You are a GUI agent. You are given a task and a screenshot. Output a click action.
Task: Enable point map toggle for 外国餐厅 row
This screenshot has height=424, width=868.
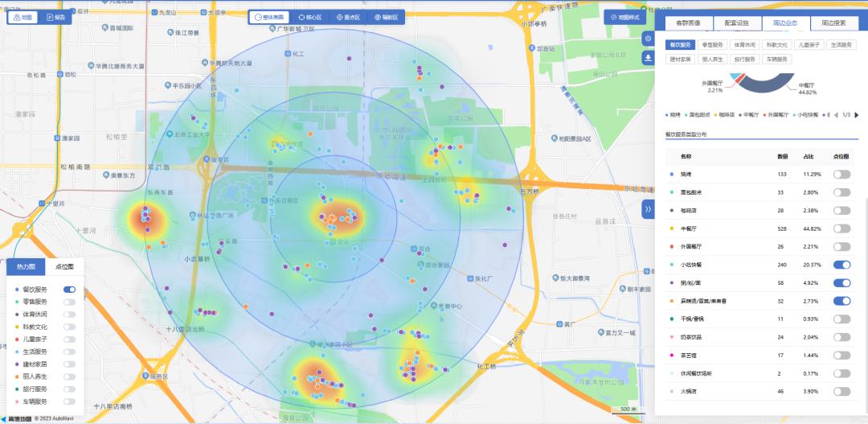click(842, 247)
